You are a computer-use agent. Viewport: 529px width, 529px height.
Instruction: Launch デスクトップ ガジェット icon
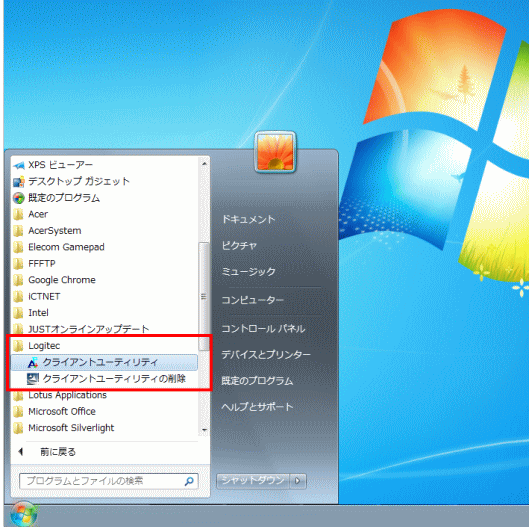tap(19, 182)
